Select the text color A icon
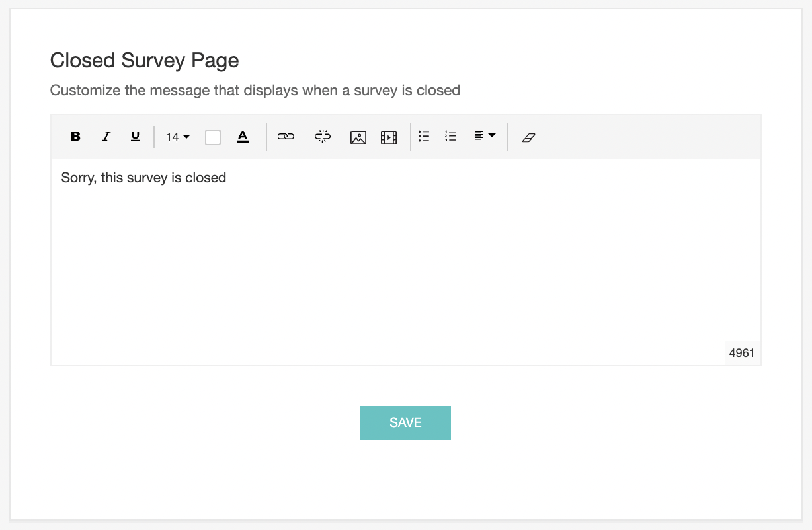Image resolution: width=812 pixels, height=530 pixels. tap(243, 137)
